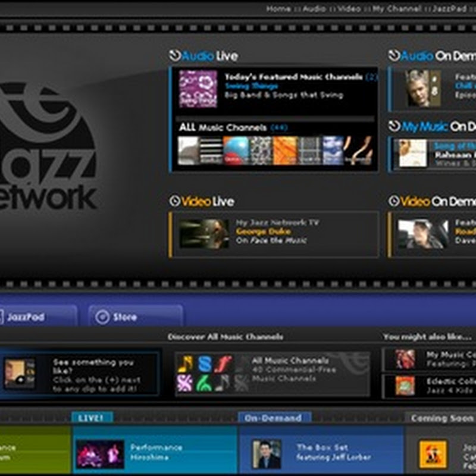Open Video in the top navigation

point(349,9)
